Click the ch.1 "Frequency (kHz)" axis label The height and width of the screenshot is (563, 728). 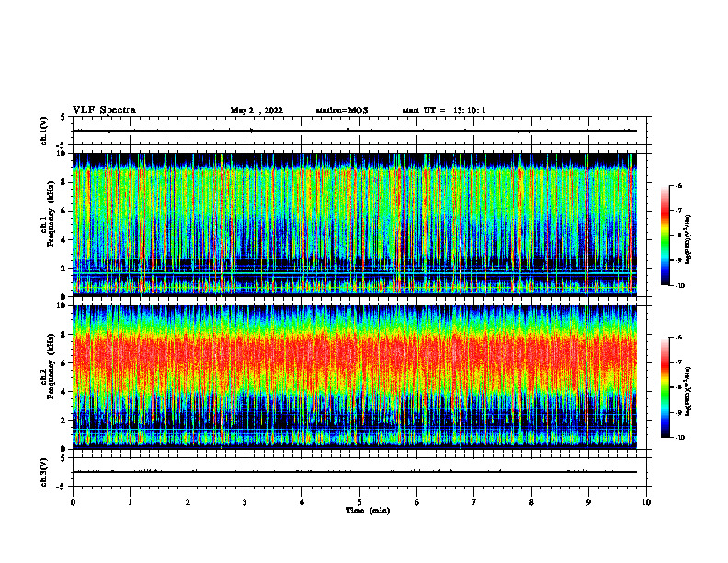click(x=51, y=213)
